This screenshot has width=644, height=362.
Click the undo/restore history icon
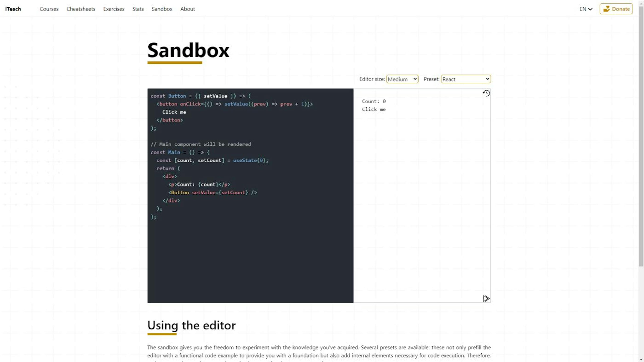coord(486,93)
